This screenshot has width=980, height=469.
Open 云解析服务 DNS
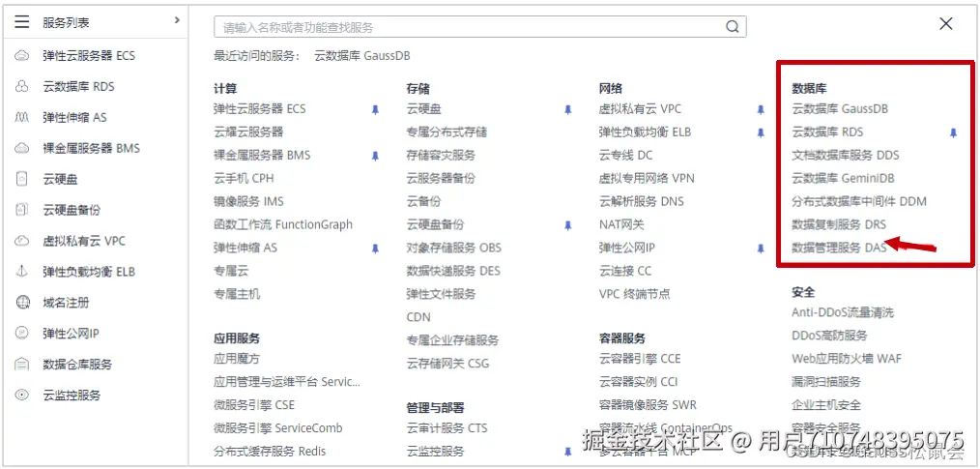[x=641, y=201]
